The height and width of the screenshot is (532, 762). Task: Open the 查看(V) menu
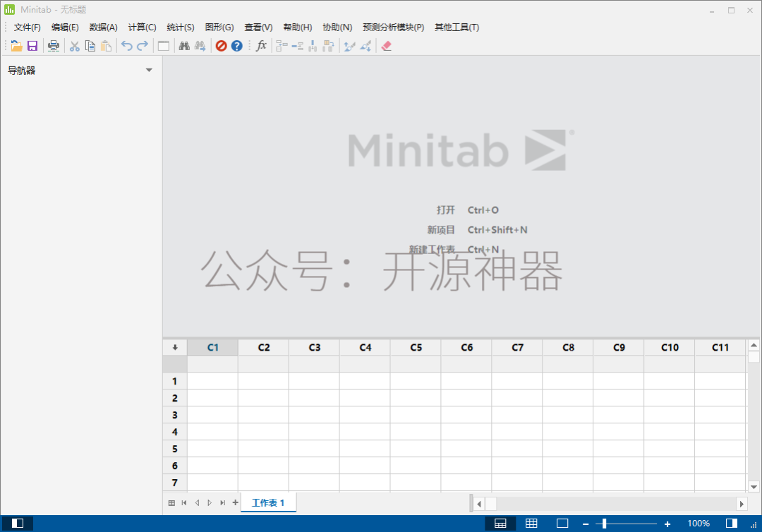[258, 28]
